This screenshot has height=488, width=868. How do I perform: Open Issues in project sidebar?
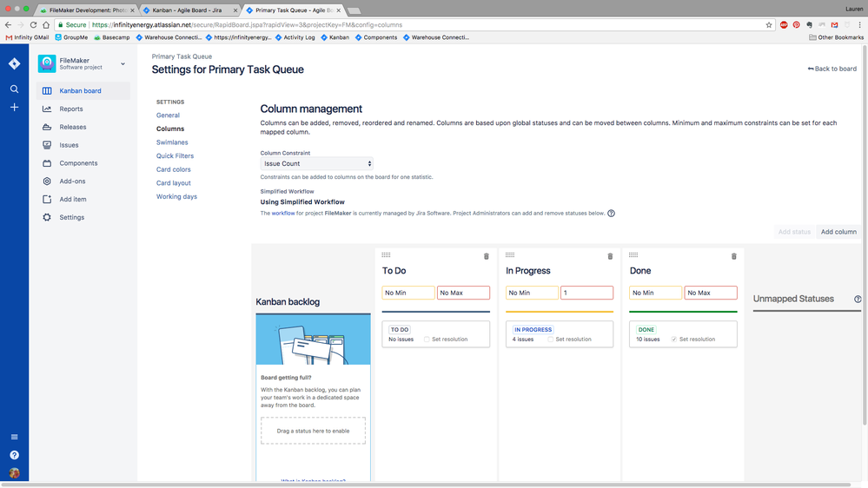point(83,145)
